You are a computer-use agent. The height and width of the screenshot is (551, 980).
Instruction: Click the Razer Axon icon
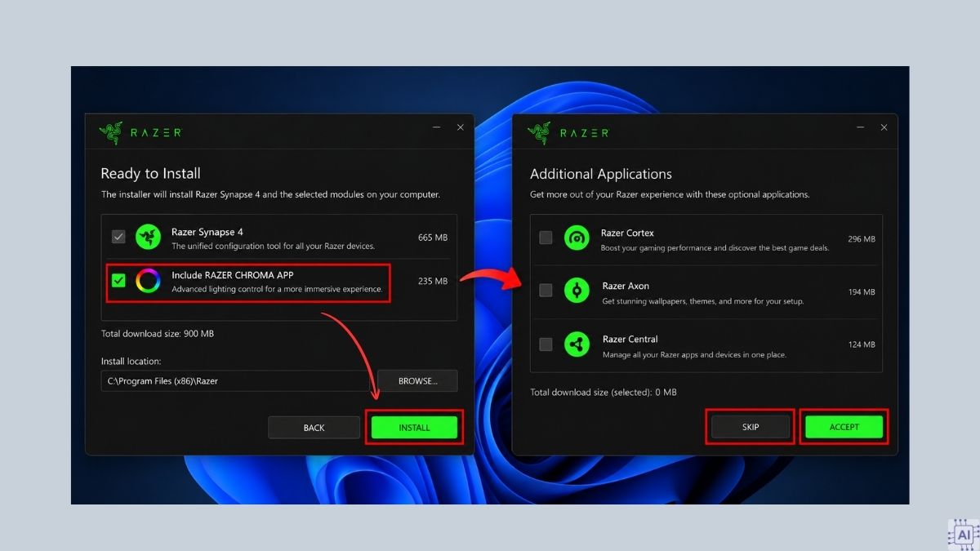pyautogui.click(x=577, y=291)
